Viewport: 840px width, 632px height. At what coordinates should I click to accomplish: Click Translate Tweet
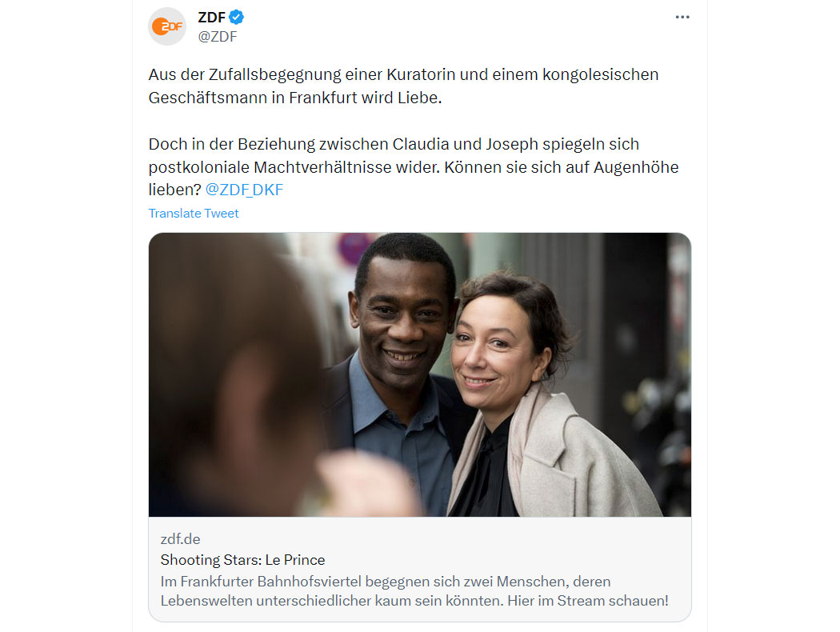194,213
